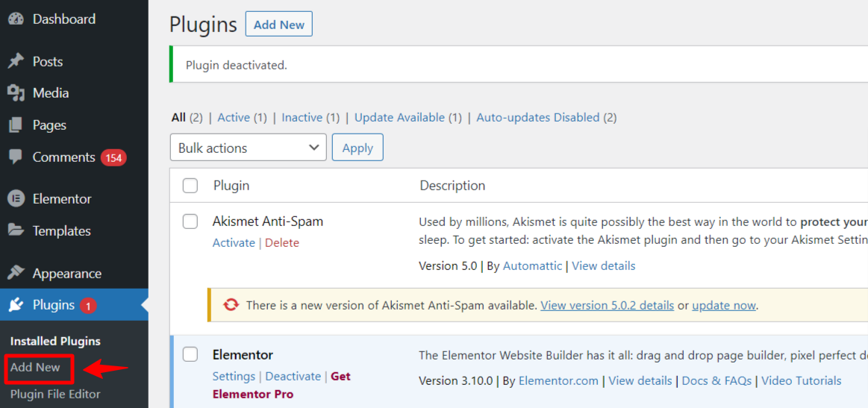Click the 154 comments count badge
The height and width of the screenshot is (408, 868).
coord(113,158)
